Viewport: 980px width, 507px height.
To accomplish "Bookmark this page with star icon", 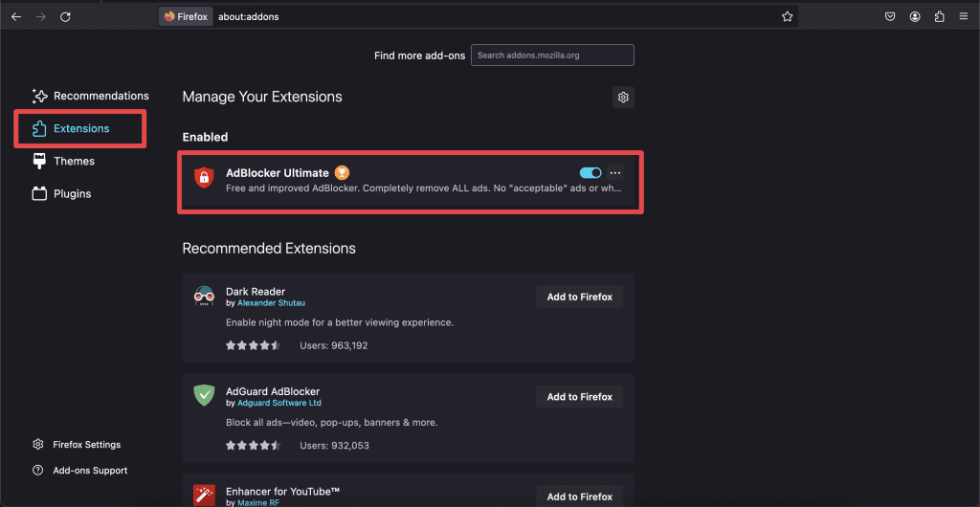I will (x=787, y=16).
